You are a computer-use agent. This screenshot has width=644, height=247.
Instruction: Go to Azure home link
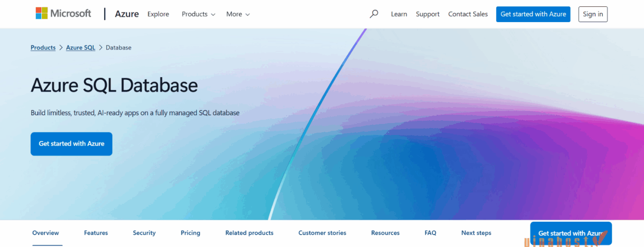point(126,14)
